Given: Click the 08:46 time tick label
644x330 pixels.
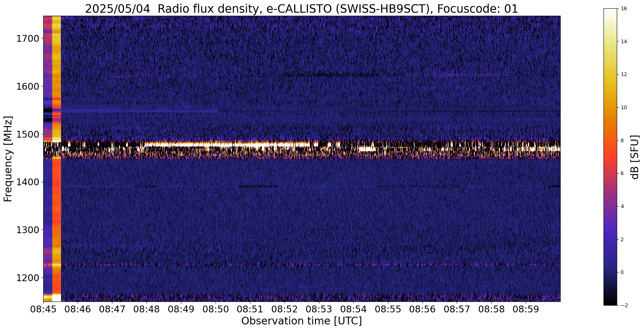Looking at the screenshot, I should (78, 309).
